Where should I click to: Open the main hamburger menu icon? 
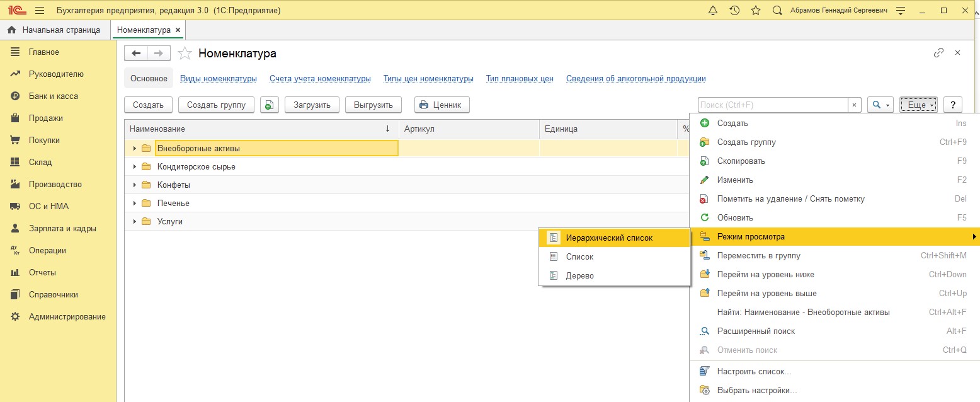coord(40,11)
